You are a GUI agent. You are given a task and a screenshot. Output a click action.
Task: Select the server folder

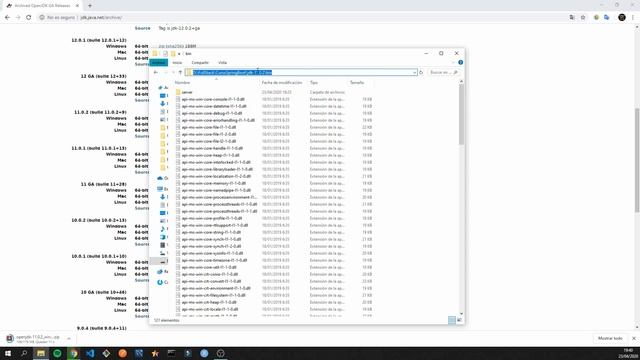187,92
